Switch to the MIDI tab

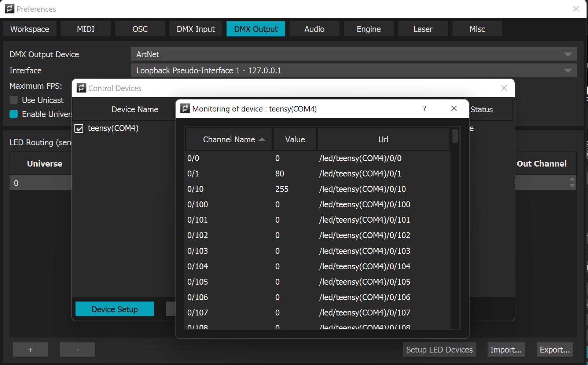86,29
